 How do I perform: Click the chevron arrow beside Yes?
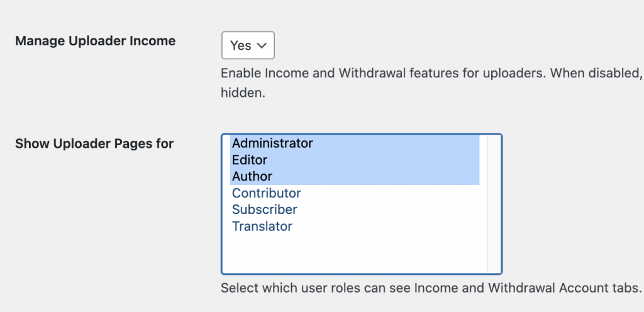(262, 45)
